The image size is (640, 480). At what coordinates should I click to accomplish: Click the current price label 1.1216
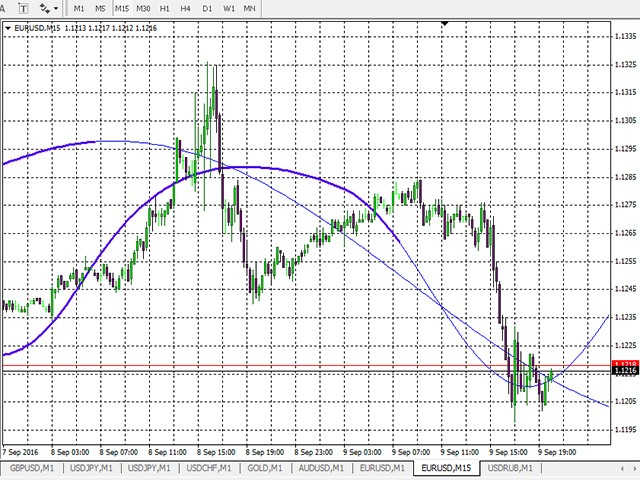(625, 371)
